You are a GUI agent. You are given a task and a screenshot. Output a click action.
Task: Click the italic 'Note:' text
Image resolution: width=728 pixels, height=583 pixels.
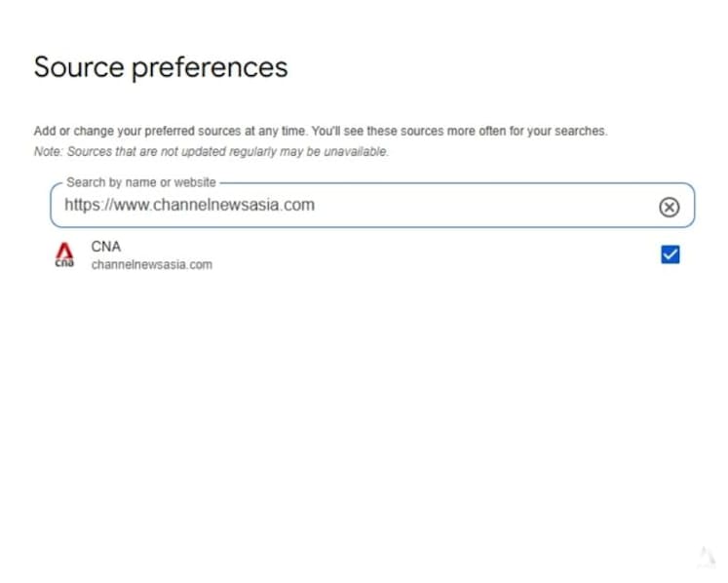click(49, 151)
